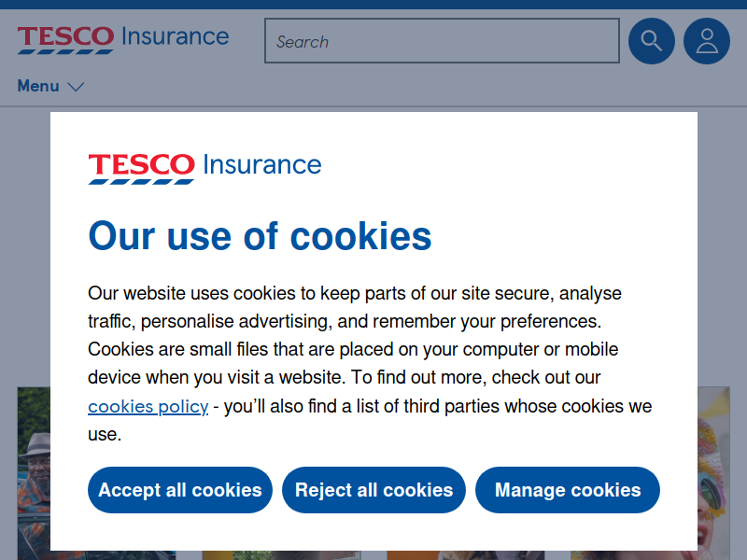Choose Reject all cookies

pos(373,490)
